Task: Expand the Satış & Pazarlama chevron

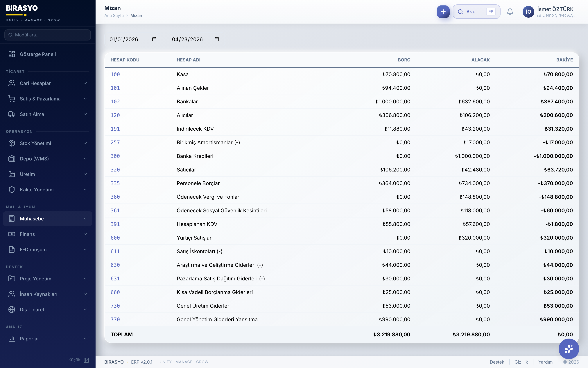Action: (x=85, y=99)
